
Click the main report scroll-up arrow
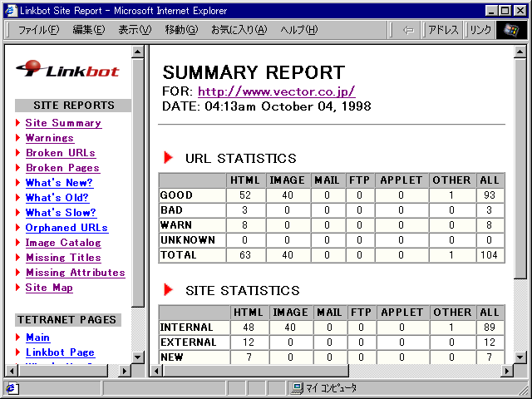(x=520, y=52)
